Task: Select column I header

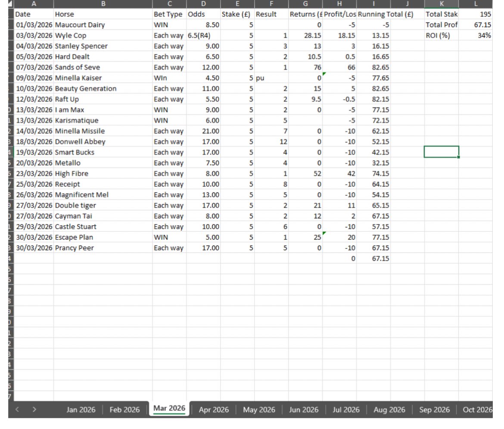Action: [x=373, y=4]
